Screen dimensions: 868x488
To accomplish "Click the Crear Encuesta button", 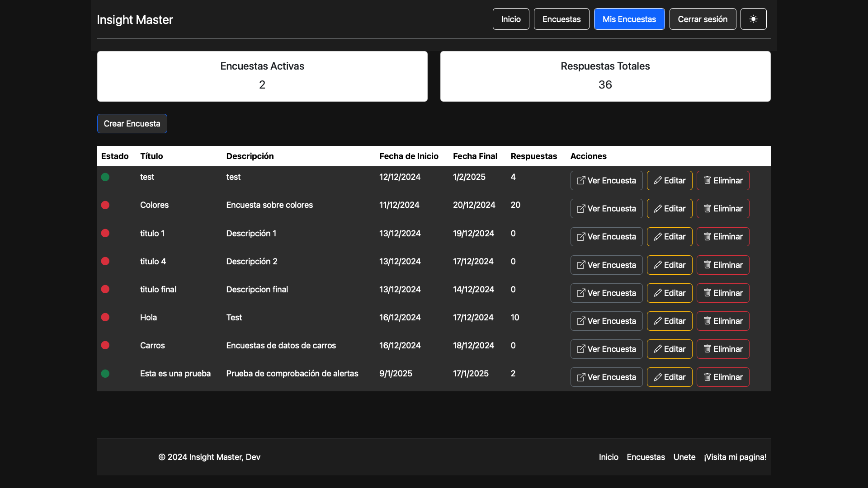I will (x=132, y=123).
